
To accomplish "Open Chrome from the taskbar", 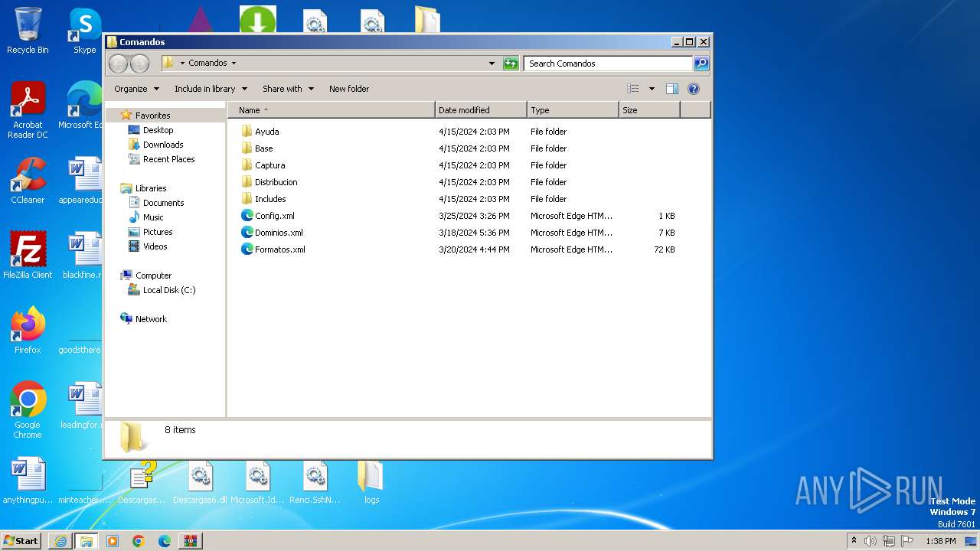I will pos(139,541).
